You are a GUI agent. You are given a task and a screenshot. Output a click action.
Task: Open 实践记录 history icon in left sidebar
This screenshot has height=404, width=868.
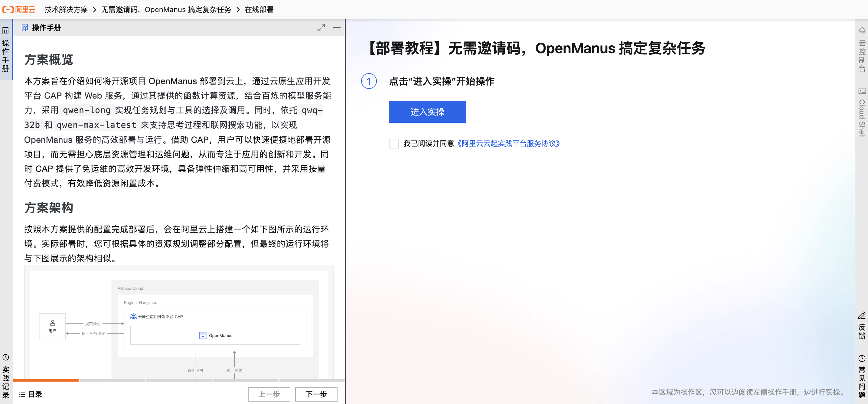pos(5,357)
